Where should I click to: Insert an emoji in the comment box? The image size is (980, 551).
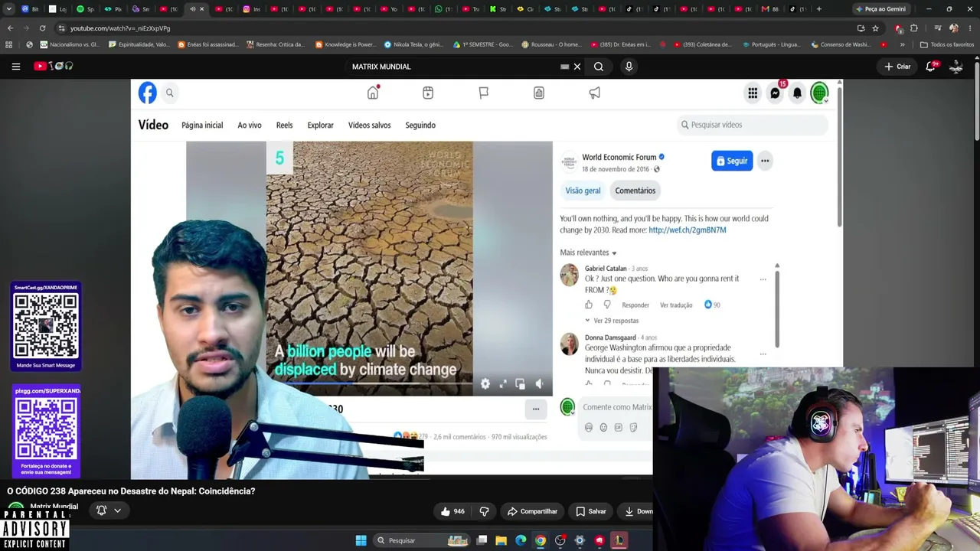[603, 428]
